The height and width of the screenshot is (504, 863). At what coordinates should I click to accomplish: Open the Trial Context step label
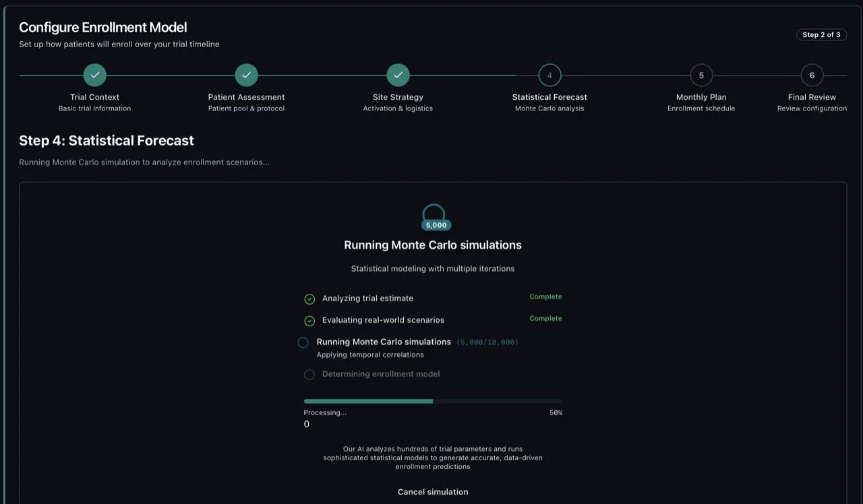pos(95,97)
